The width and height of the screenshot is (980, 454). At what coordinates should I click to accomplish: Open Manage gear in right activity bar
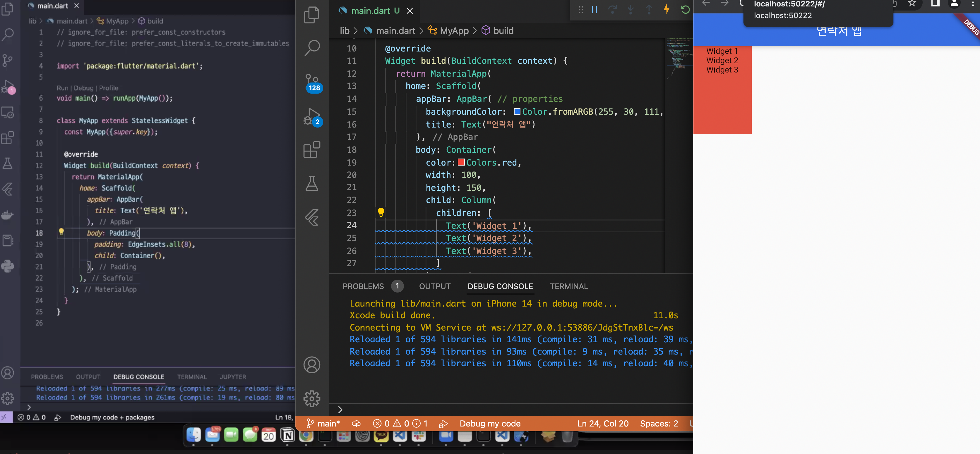(x=312, y=398)
